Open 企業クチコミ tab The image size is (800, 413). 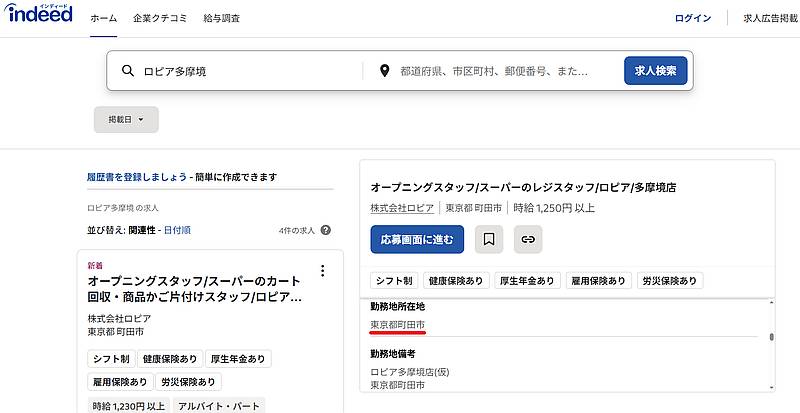[160, 18]
